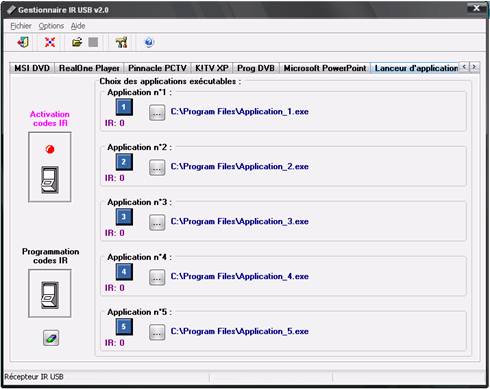Browse for Application n°4 executable
The width and height of the screenshot is (490, 389).
(x=157, y=277)
